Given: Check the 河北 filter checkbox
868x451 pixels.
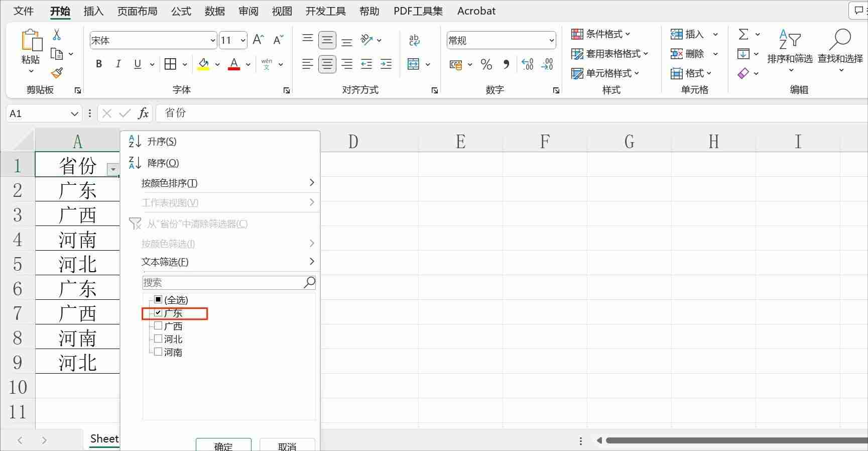Looking at the screenshot, I should tap(158, 339).
